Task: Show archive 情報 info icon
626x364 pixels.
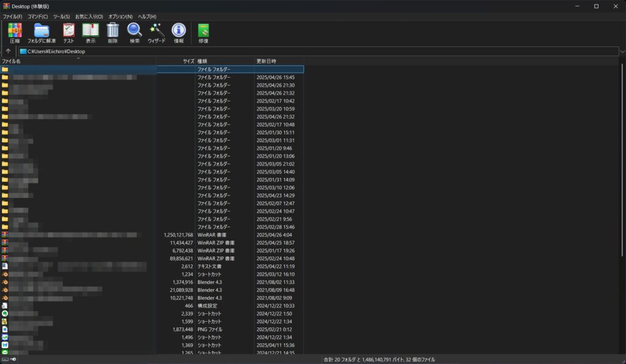Action: tap(179, 31)
